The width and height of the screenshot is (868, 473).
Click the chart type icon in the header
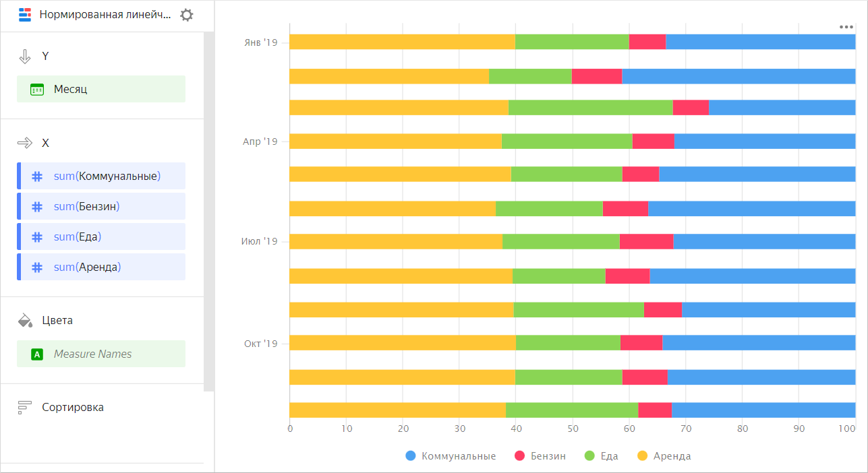pyautogui.click(x=25, y=14)
